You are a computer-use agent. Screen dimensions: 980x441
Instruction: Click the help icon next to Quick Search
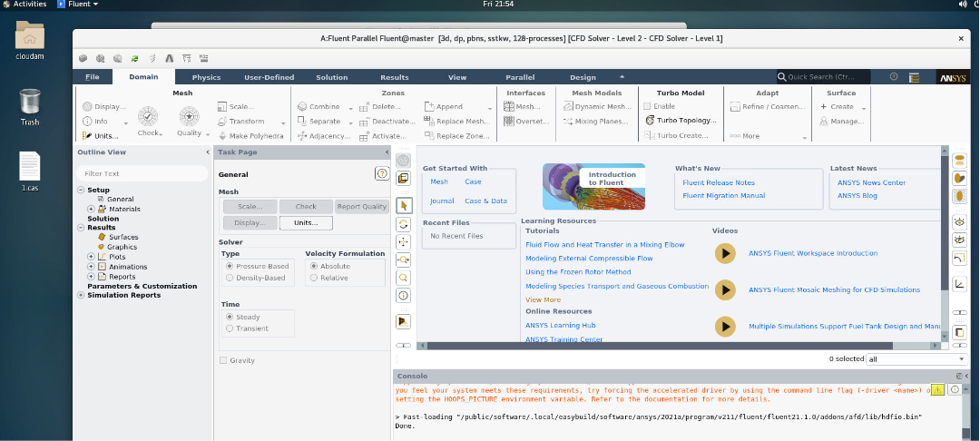pos(894,77)
